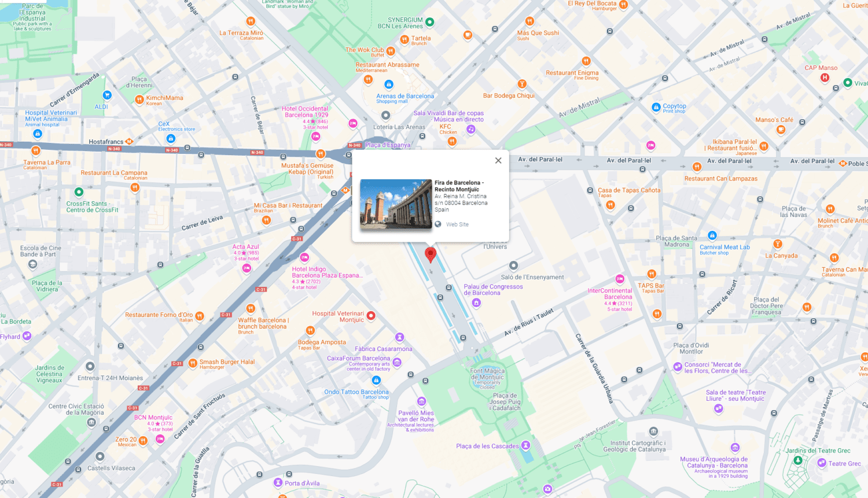Click the La Terraza Miró restaurant icon
The width and height of the screenshot is (868, 498).
click(x=251, y=21)
